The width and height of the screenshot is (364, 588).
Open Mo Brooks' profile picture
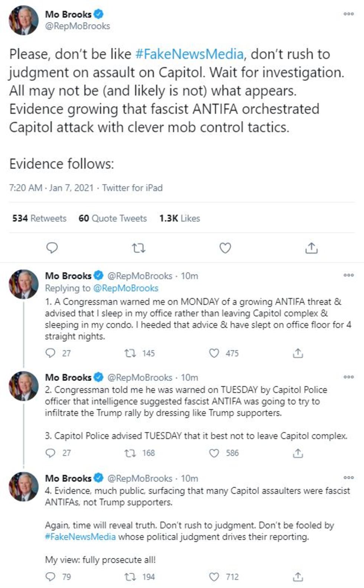tap(23, 20)
